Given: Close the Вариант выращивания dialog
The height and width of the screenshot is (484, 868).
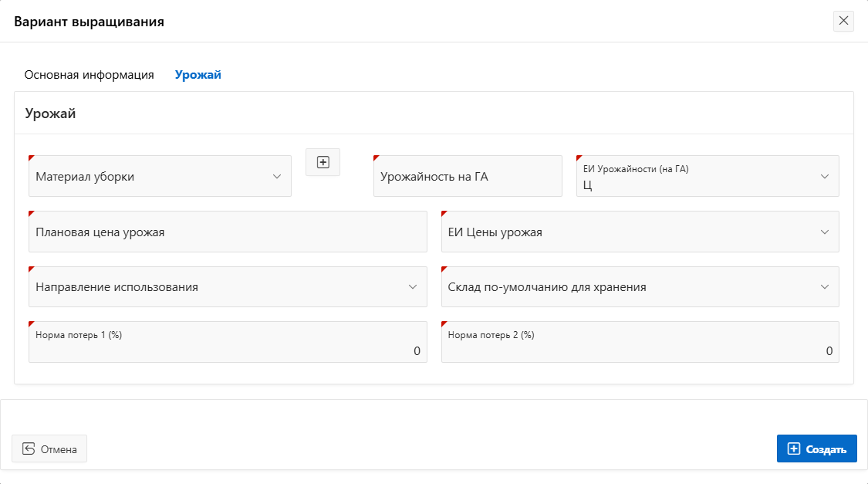Looking at the screenshot, I should 843,21.
